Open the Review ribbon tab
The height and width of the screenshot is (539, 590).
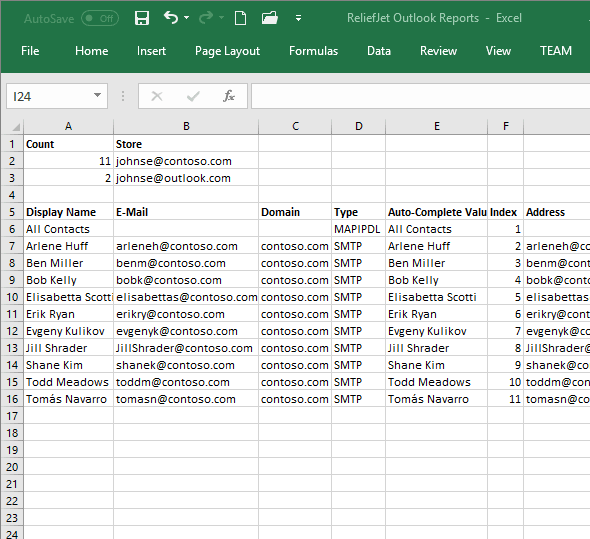(438, 51)
